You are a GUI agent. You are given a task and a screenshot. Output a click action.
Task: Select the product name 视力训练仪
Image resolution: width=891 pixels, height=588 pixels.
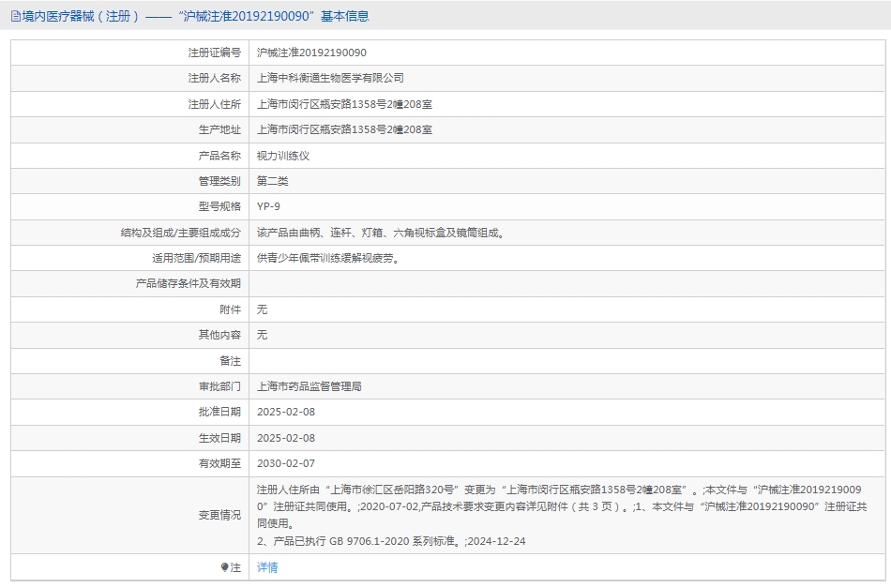tap(283, 156)
